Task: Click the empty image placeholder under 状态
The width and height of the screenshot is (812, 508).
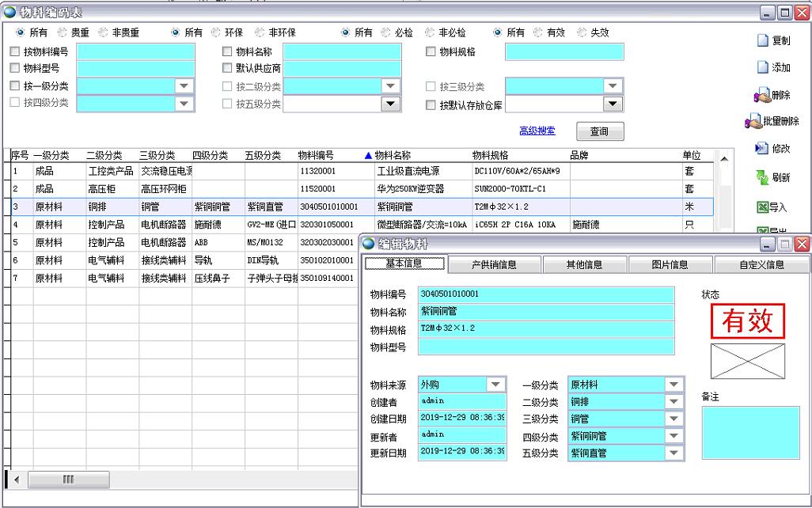Action: coord(747,361)
